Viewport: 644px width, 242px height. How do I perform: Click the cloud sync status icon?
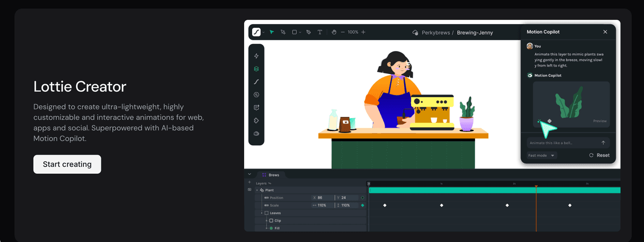click(x=415, y=33)
